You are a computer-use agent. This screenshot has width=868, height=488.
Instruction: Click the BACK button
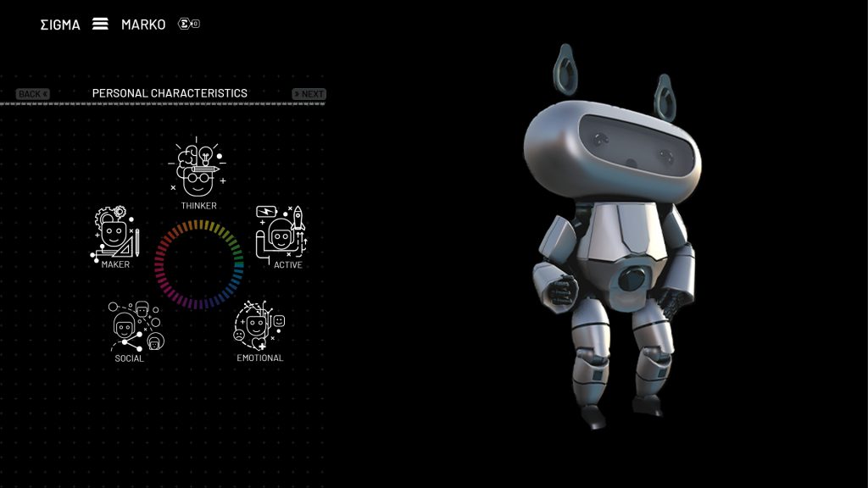[x=33, y=94]
